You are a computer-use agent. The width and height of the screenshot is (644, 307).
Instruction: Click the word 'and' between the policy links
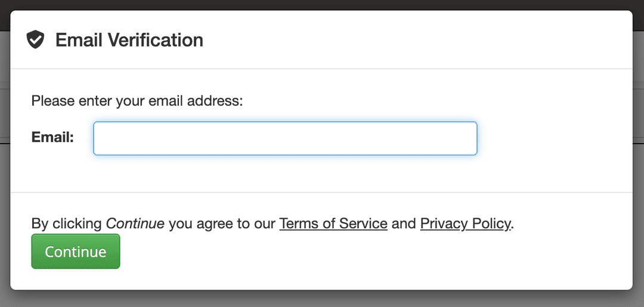pos(404,224)
